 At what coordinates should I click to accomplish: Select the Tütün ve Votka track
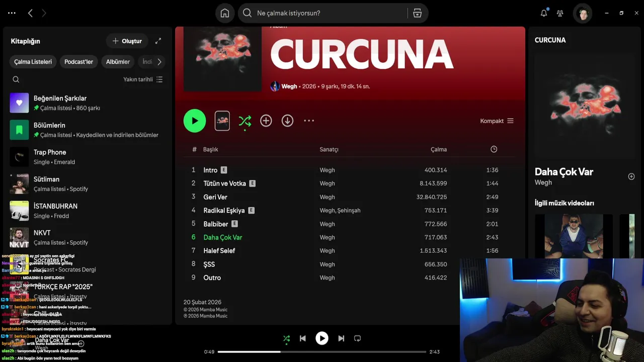pos(224,184)
